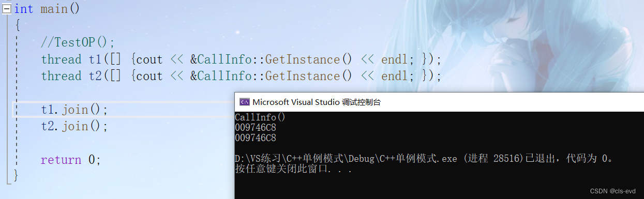Image resolution: width=644 pixels, height=199 pixels.
Task: Click the press any key prompt line
Action: (293, 169)
